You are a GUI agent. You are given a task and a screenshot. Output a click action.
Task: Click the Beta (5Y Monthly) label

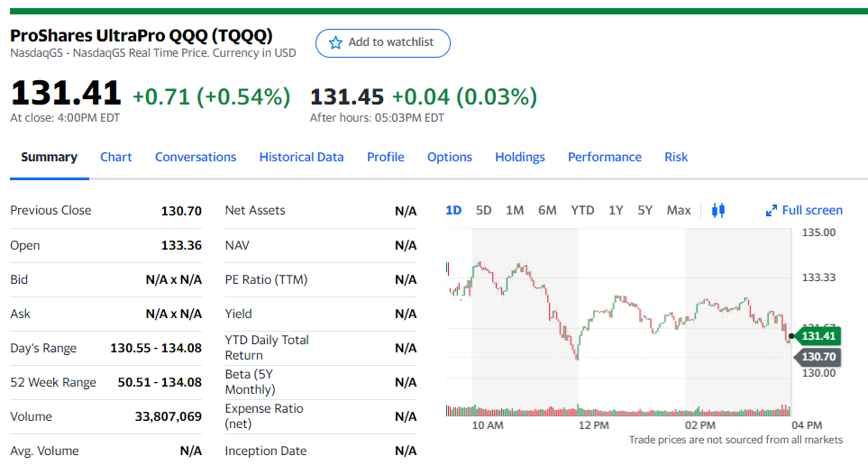click(250, 382)
